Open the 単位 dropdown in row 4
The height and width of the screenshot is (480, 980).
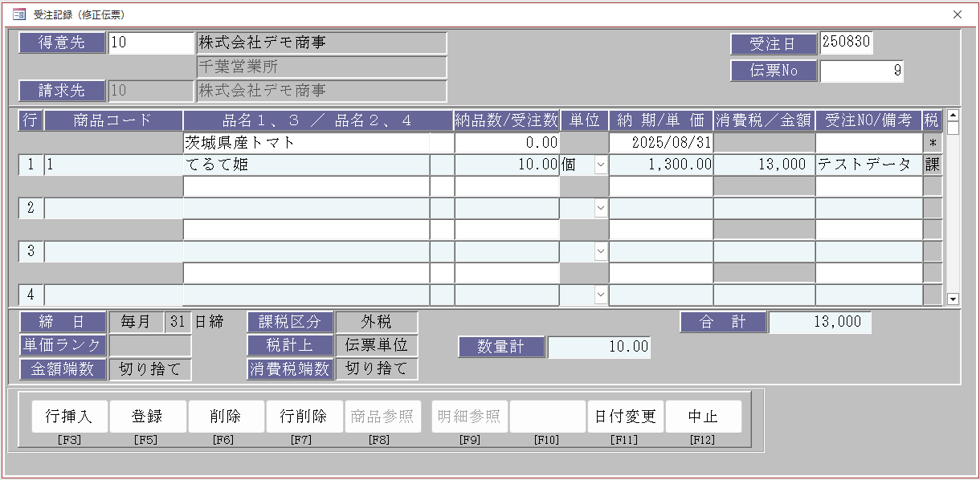point(600,295)
